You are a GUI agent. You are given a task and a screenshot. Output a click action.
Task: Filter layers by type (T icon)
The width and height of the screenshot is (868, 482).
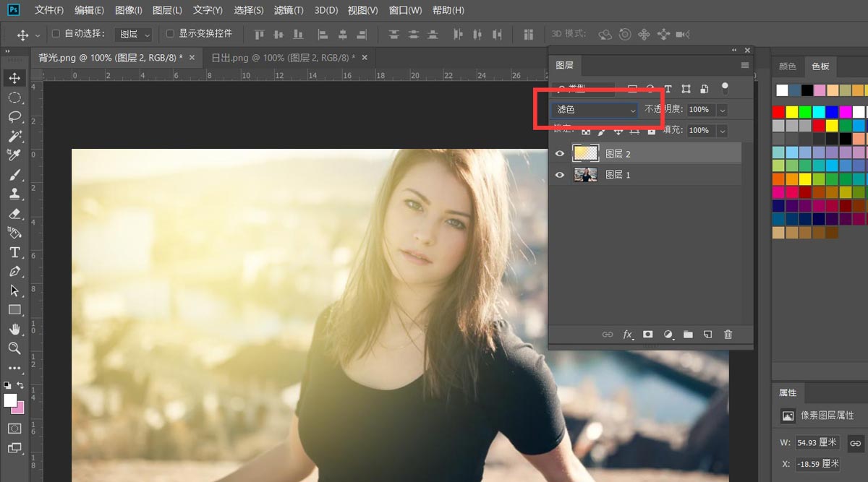point(668,89)
